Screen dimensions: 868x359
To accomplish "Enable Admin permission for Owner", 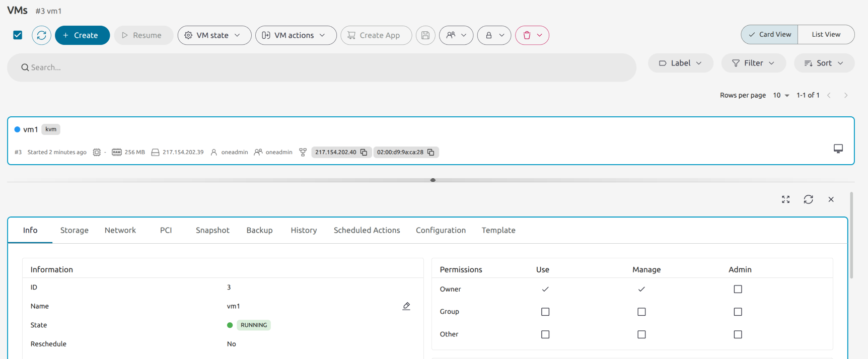I will click(x=738, y=289).
